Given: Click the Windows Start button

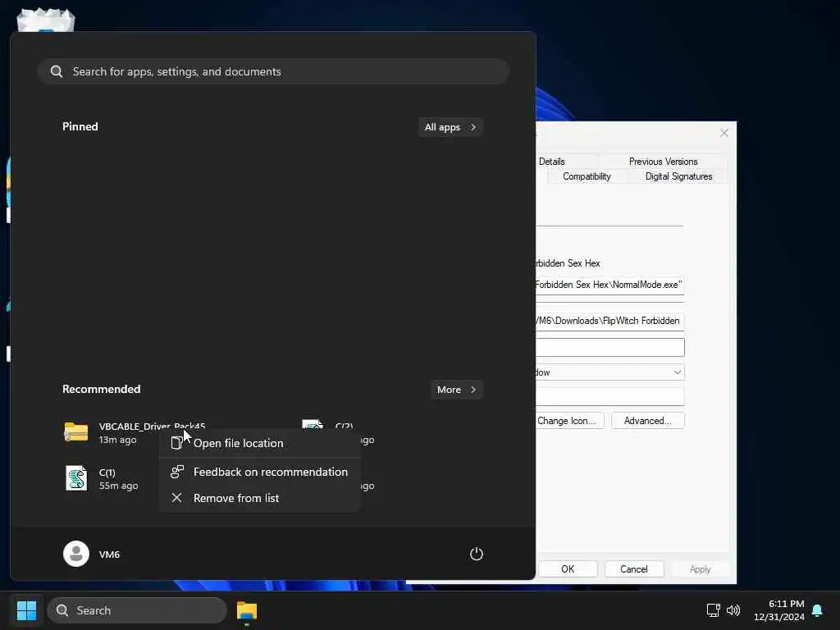Looking at the screenshot, I should click(x=26, y=610).
